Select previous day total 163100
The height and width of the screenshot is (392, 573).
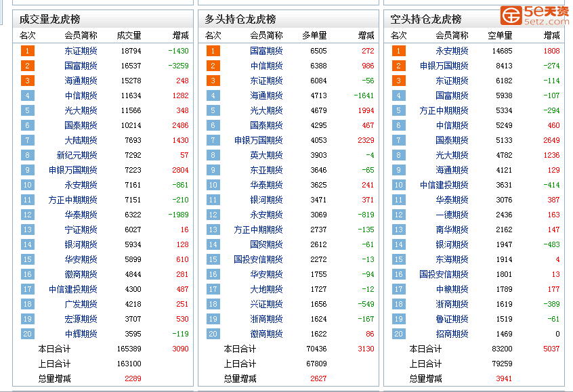coord(129,364)
